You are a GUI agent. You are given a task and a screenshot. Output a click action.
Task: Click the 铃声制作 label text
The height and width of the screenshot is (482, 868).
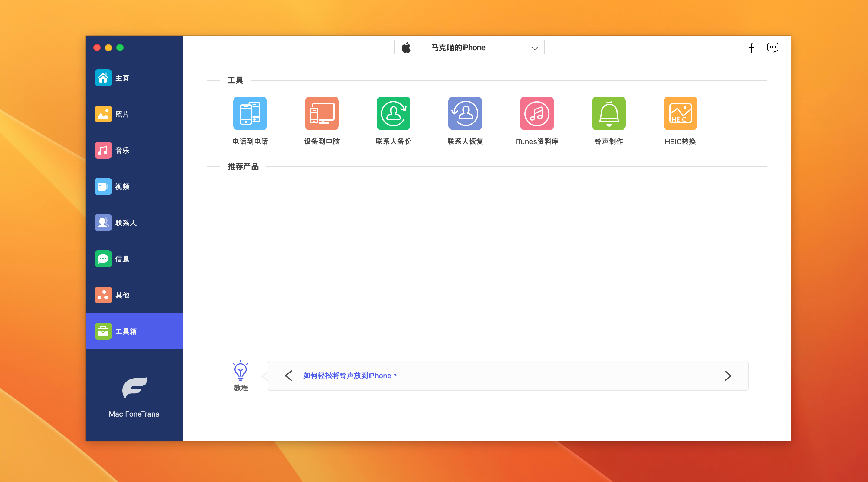[x=609, y=141]
